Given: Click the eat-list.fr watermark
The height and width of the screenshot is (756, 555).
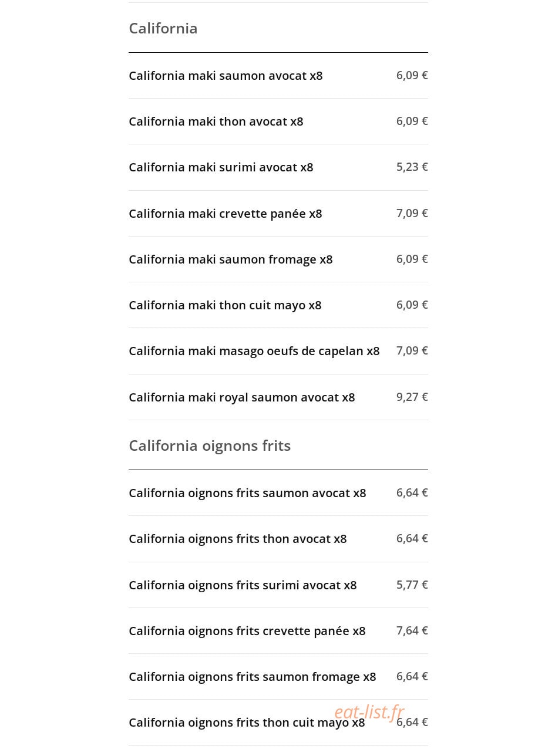Looking at the screenshot, I should pyautogui.click(x=369, y=711).
